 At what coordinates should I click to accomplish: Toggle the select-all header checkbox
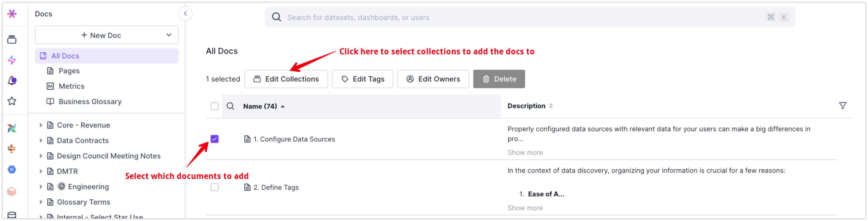pos(214,106)
